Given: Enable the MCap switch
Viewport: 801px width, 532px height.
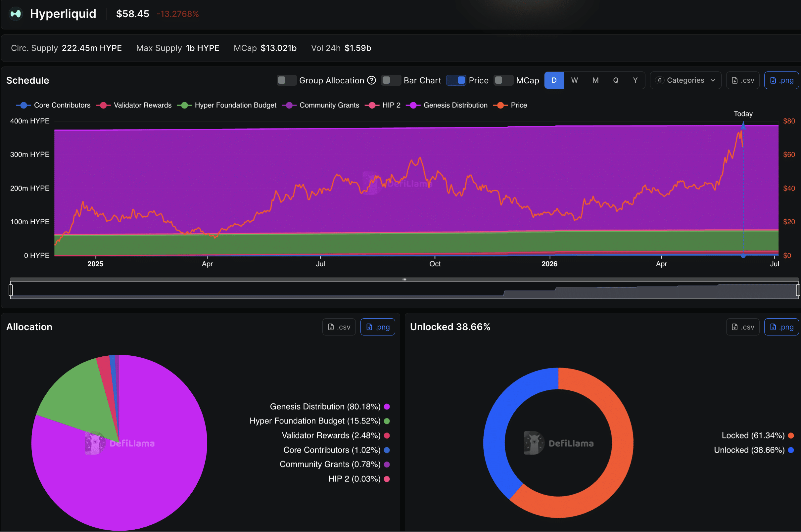Looking at the screenshot, I should pyautogui.click(x=503, y=80).
